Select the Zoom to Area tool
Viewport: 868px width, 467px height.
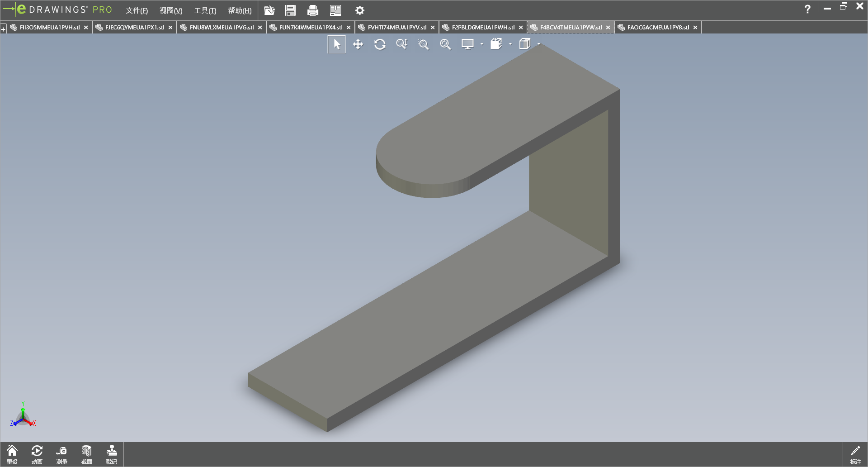tap(423, 44)
